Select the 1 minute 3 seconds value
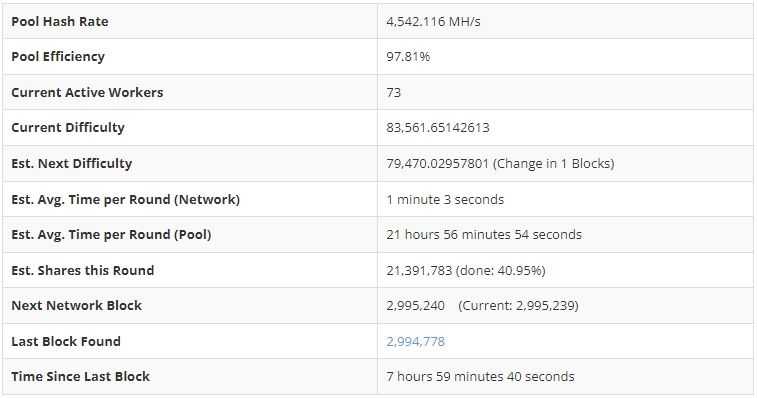 tap(445, 199)
